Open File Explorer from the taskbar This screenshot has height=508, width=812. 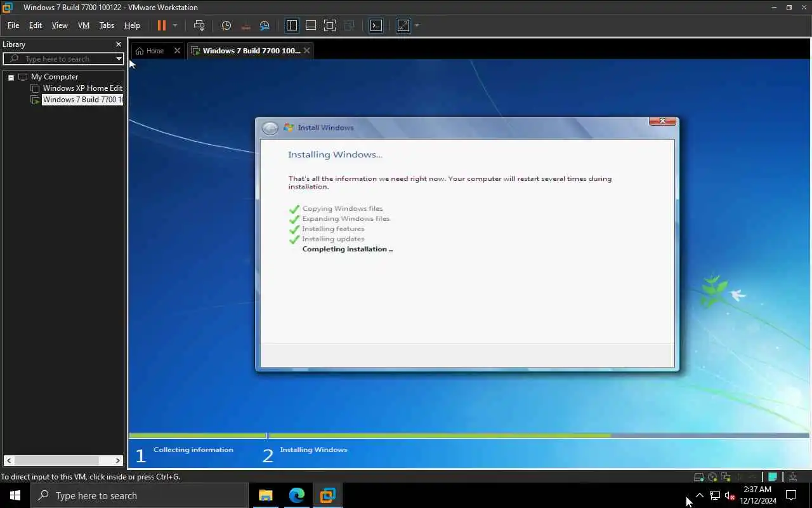[x=266, y=495]
